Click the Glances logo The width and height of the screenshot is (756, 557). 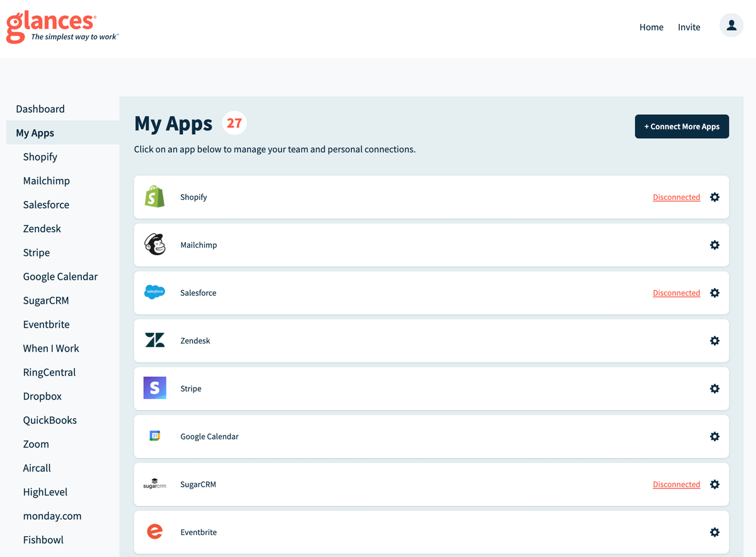point(62,27)
